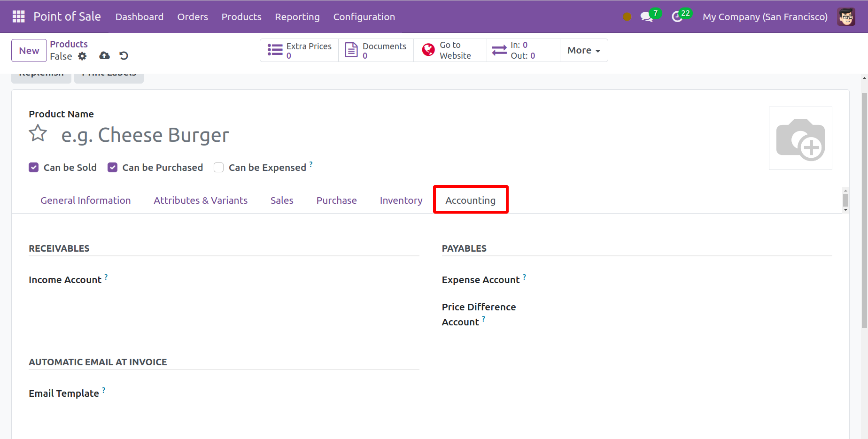Mark product as favorite with star
This screenshot has height=439, width=868.
[x=38, y=134]
